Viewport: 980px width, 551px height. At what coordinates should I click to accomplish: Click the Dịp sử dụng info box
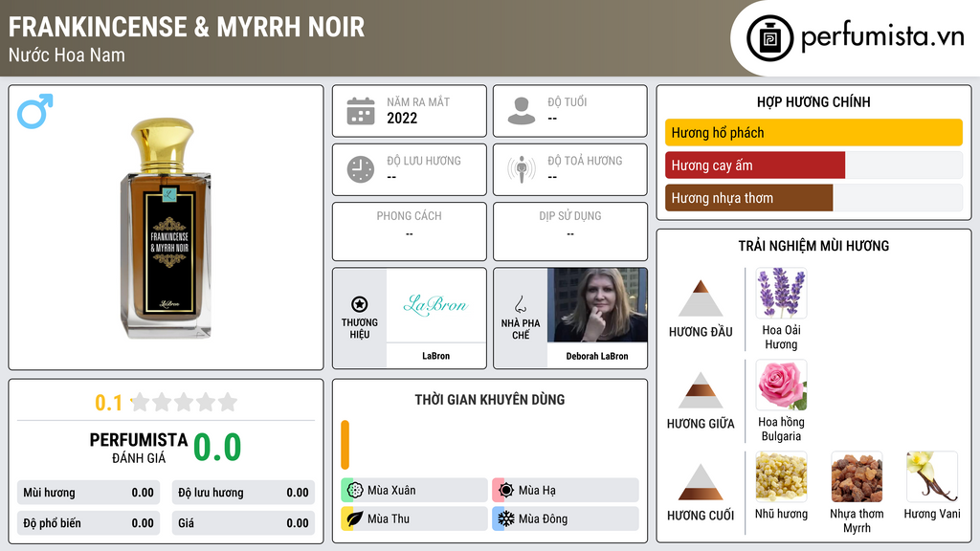click(x=570, y=231)
